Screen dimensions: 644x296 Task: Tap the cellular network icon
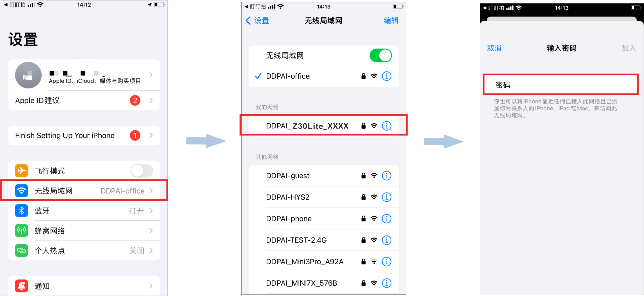click(x=21, y=230)
